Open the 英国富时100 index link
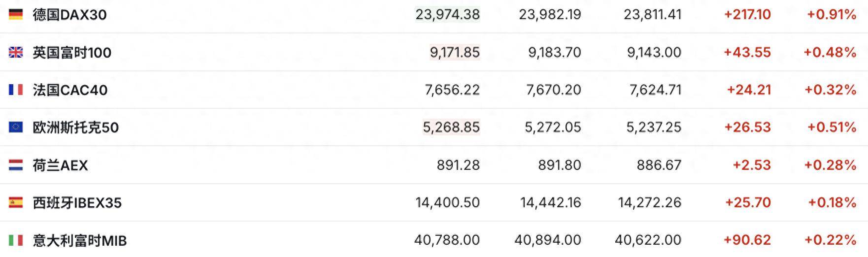 pos(72,52)
